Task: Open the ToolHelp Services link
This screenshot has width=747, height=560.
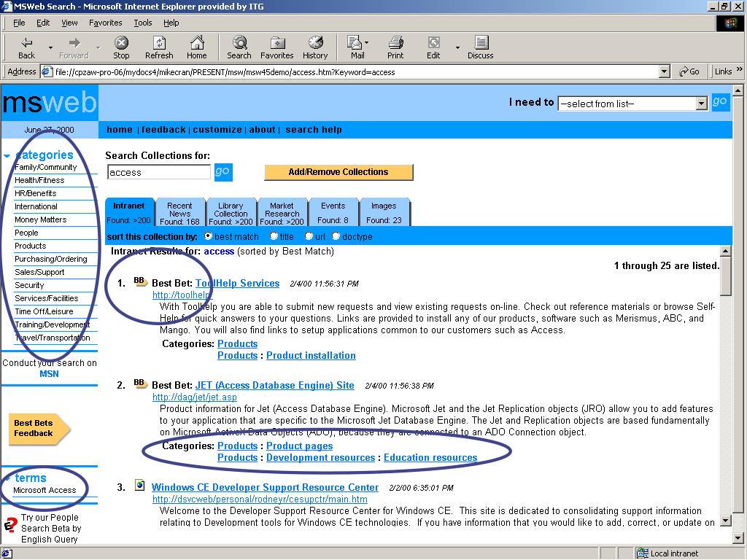Action: (x=237, y=283)
